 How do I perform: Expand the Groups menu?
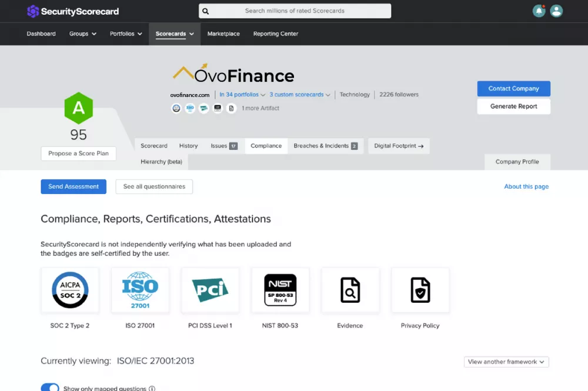[x=82, y=34]
